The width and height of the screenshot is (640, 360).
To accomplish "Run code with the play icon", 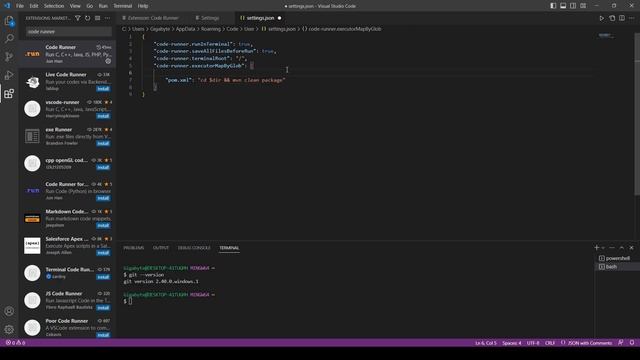I will tap(602, 18).
